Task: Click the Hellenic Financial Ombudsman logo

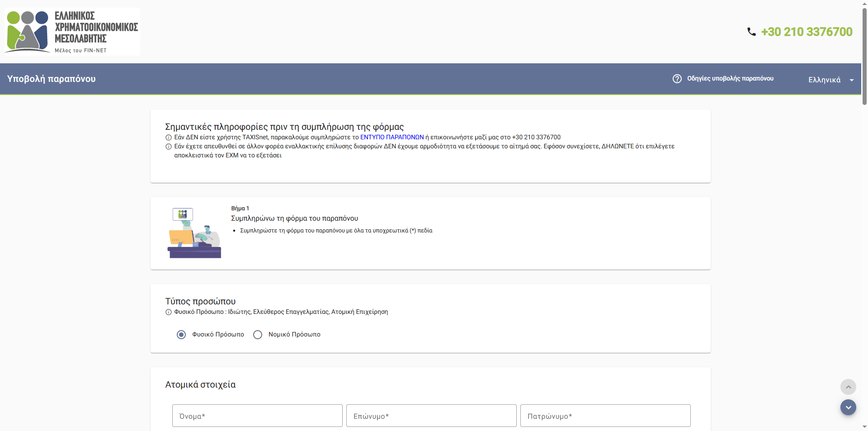Action: (x=72, y=32)
